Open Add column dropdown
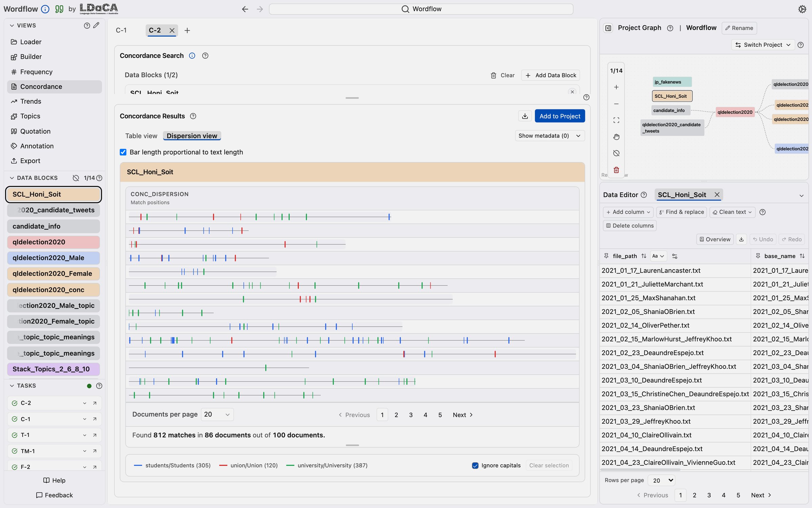 (628, 212)
